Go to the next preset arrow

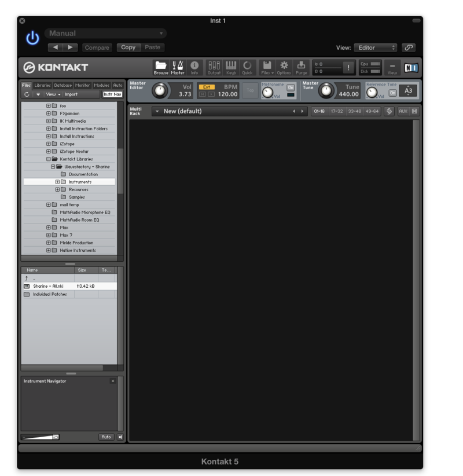coord(71,47)
